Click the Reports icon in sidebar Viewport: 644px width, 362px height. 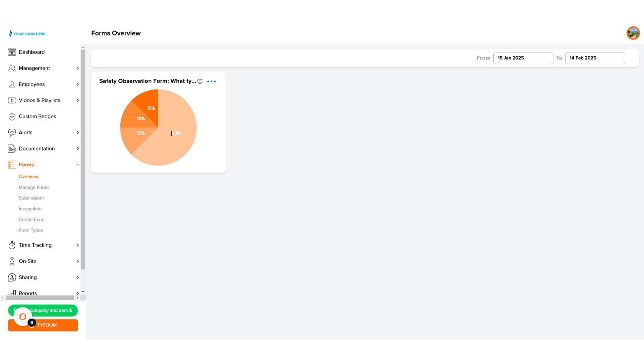(x=12, y=292)
